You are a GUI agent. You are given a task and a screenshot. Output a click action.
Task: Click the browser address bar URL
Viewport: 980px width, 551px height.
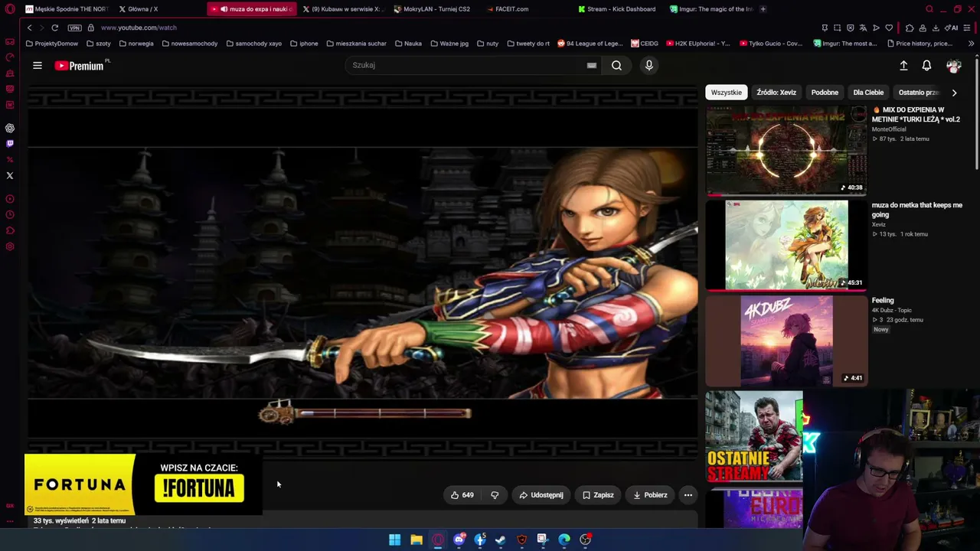[139, 28]
